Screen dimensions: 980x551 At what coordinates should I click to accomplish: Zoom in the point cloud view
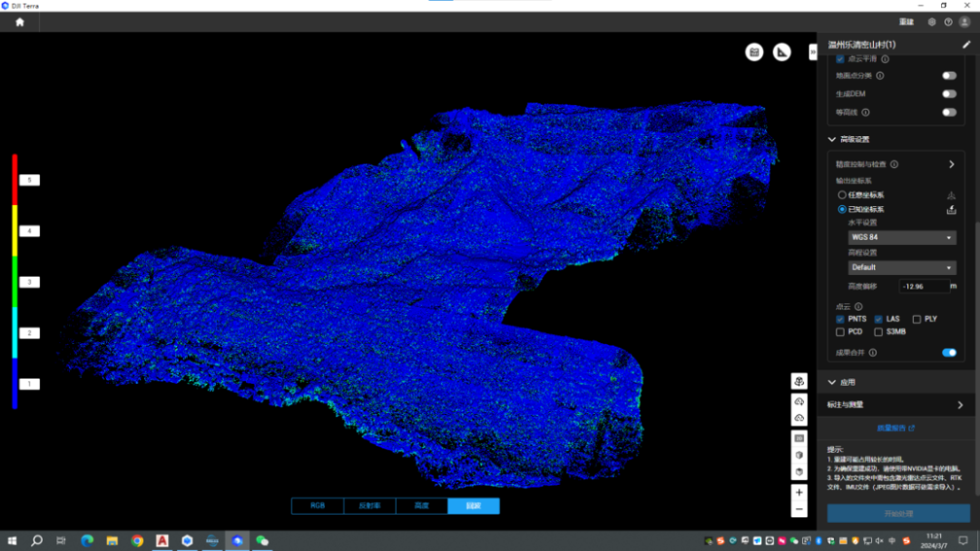coord(799,493)
